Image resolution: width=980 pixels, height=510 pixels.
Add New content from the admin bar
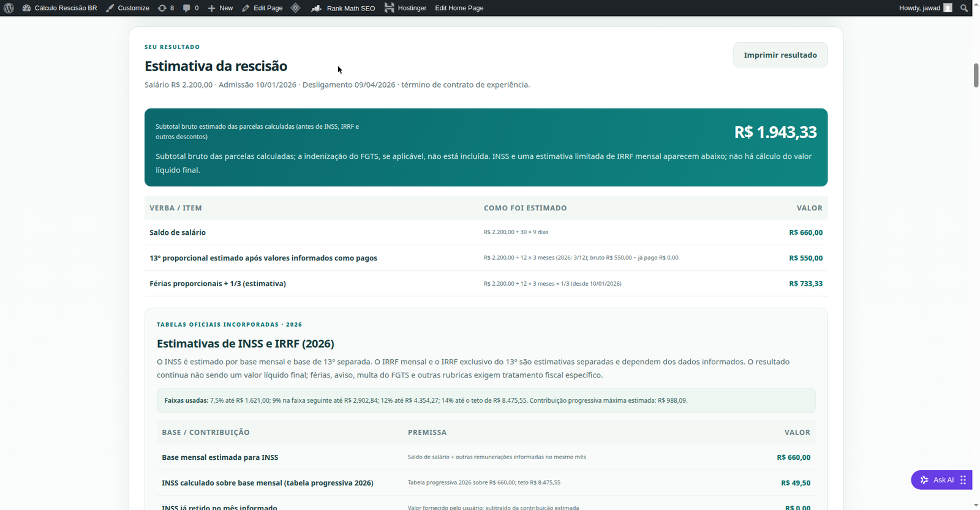221,8
